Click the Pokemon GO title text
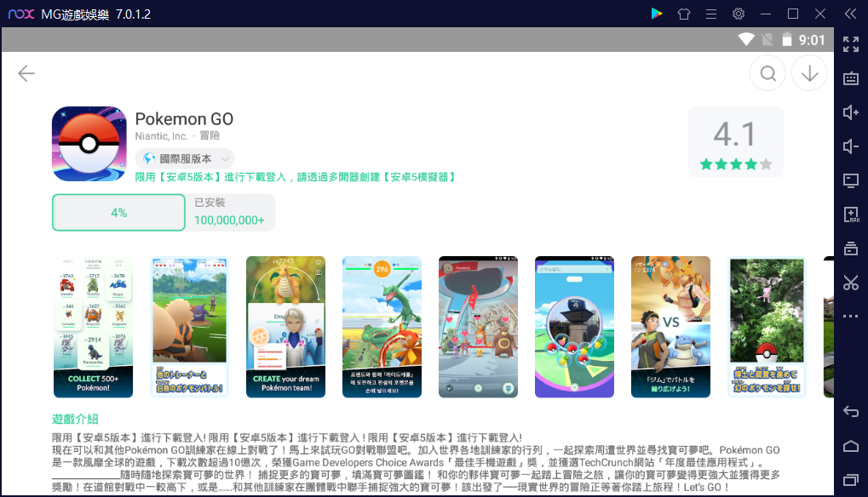The width and height of the screenshot is (868, 497). pyautogui.click(x=184, y=119)
